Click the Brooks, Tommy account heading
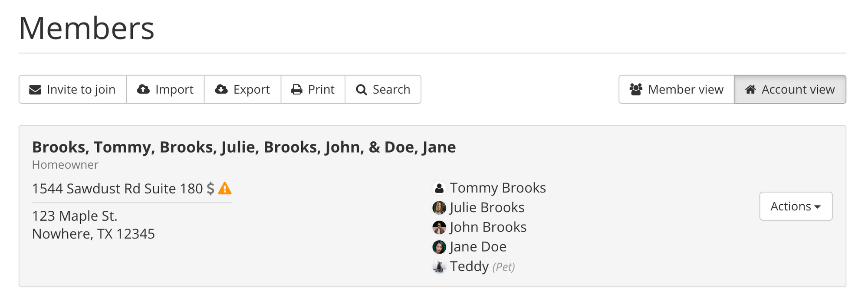The image size is (868, 291). point(243,147)
